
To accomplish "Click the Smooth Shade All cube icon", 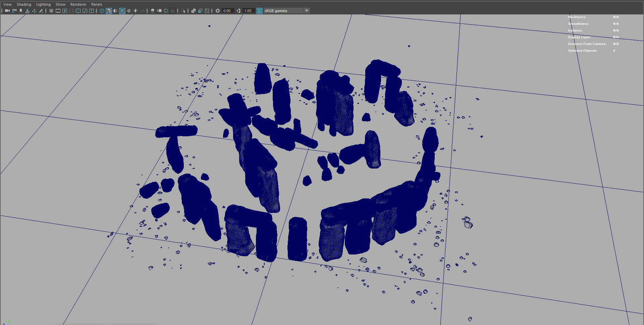I will (109, 11).
